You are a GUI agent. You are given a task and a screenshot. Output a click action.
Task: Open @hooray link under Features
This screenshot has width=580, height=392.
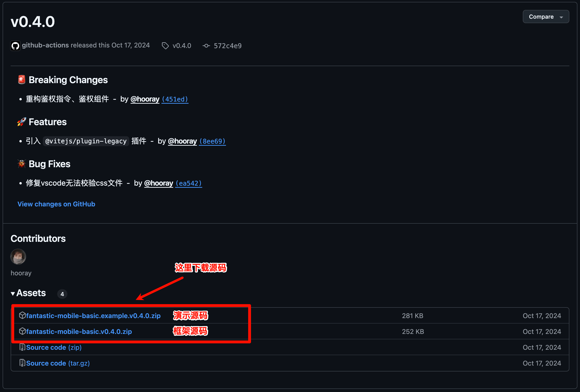(182, 141)
